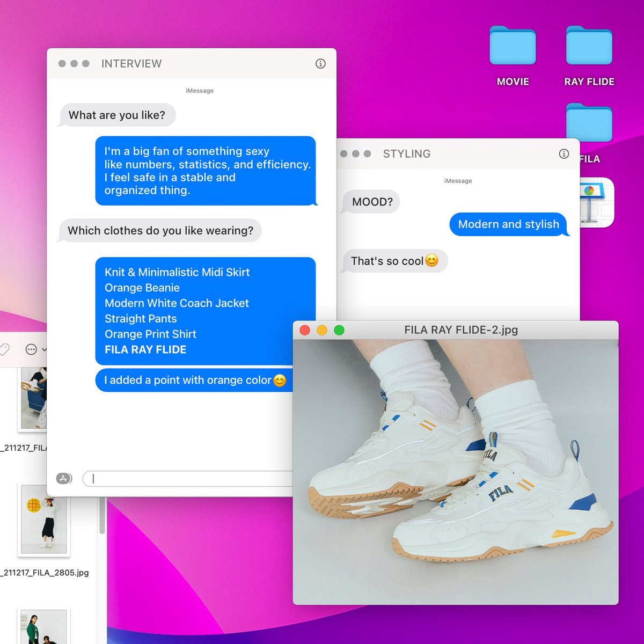Open the MOVIE folder on desktop

pos(513,46)
